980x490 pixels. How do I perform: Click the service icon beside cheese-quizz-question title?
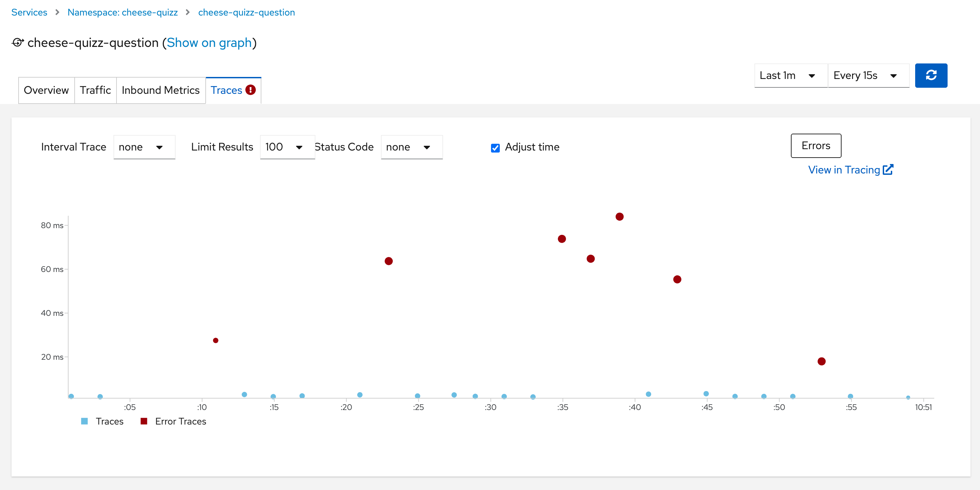18,43
